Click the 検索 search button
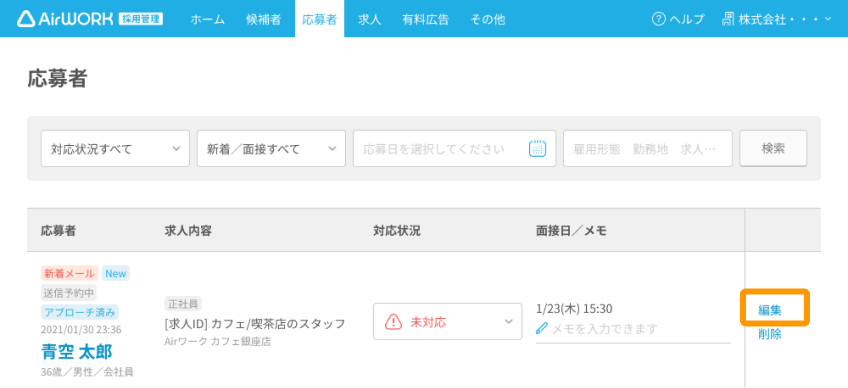Viewport: 848px width, 388px height. pos(773,148)
